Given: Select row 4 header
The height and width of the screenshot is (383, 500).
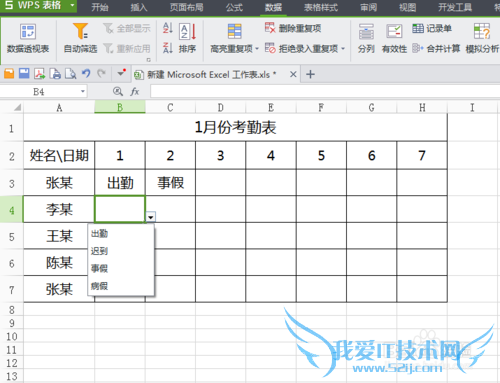Looking at the screenshot, I should (12, 210).
